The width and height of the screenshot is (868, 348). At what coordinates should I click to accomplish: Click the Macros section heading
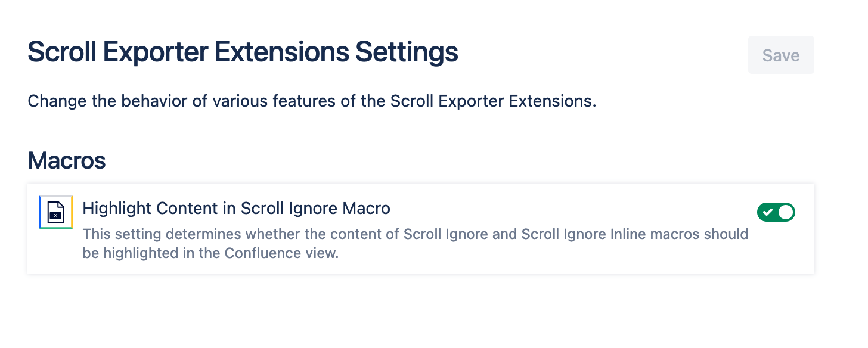point(67,160)
